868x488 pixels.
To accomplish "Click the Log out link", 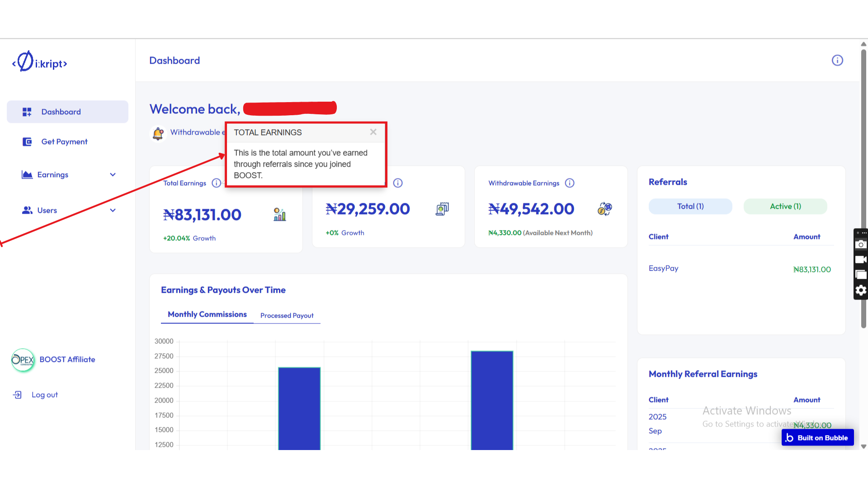I will [x=44, y=395].
